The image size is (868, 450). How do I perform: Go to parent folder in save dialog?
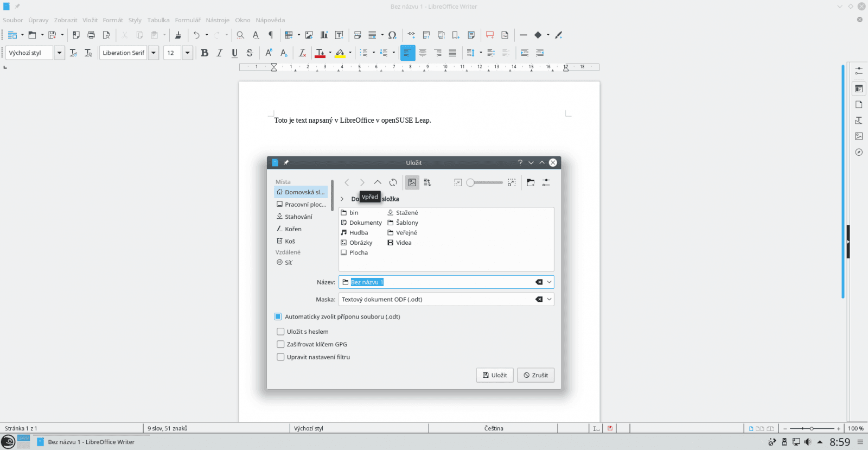tap(378, 182)
